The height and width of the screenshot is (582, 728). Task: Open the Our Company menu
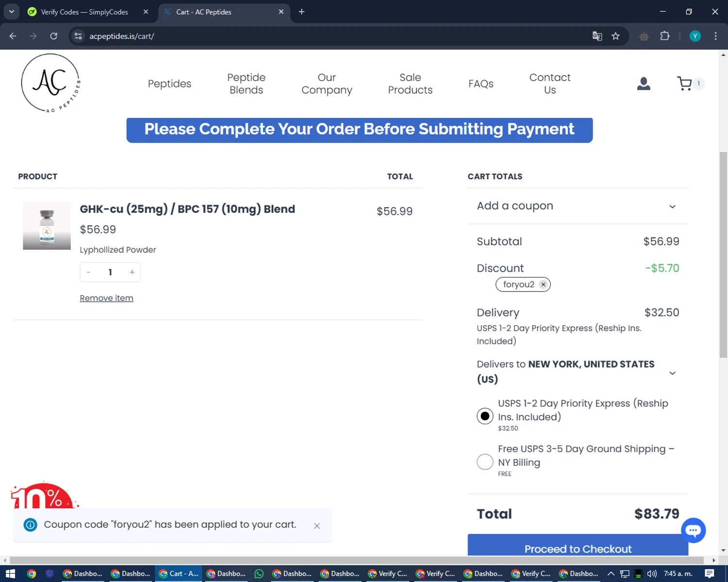tap(327, 84)
